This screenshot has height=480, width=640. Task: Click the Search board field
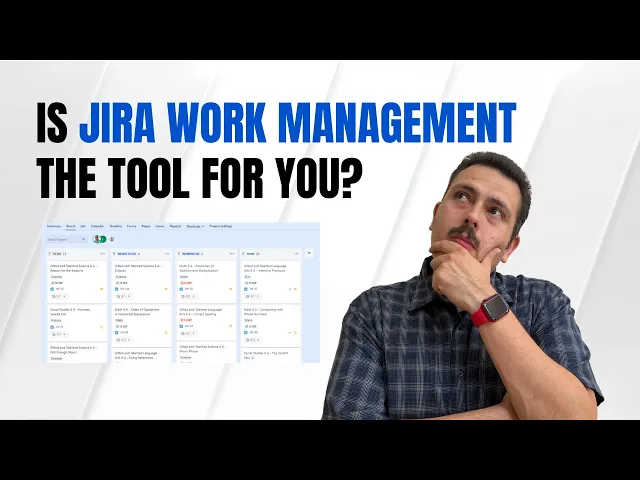(x=67, y=239)
